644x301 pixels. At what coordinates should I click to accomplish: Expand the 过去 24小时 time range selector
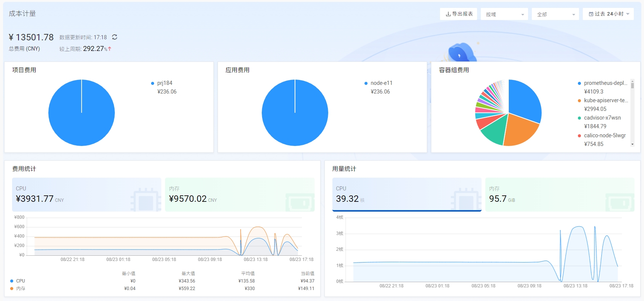608,14
